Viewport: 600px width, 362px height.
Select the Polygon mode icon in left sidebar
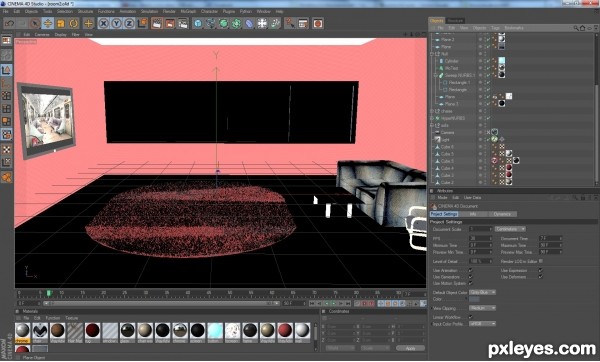pos(7,121)
